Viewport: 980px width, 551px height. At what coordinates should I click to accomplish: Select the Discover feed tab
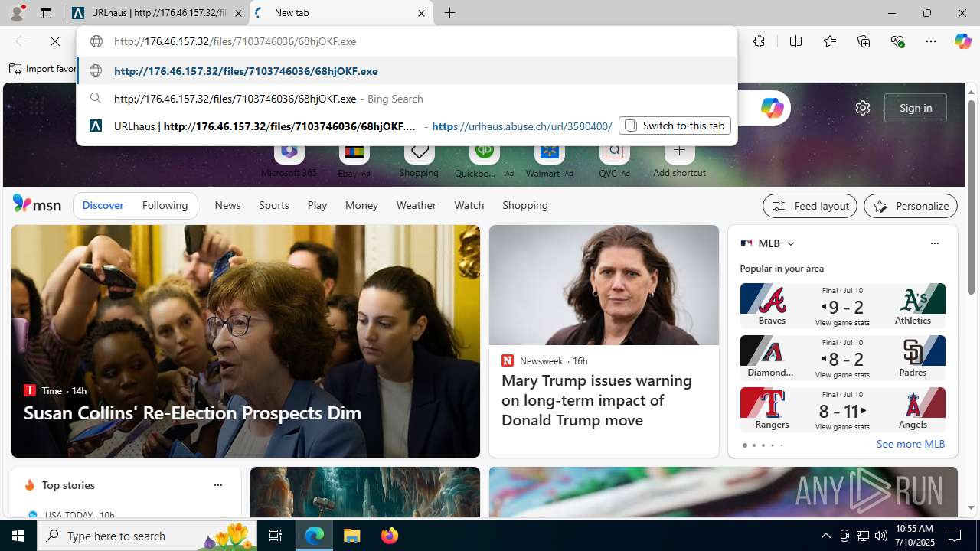(103, 205)
